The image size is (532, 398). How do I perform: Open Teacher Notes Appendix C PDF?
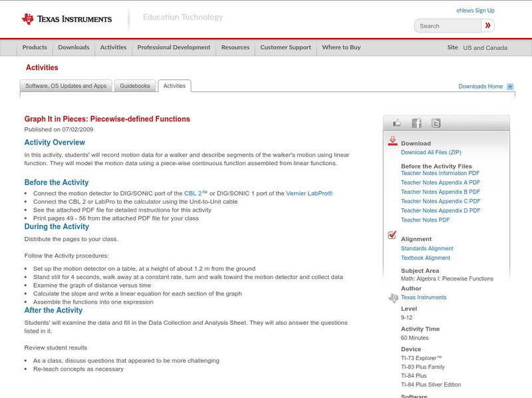440,202
